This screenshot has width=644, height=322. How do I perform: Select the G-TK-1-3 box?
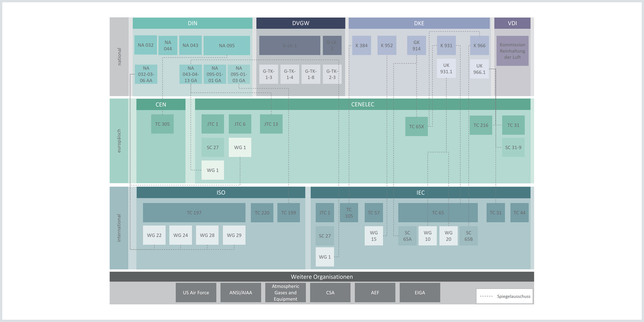point(269,74)
